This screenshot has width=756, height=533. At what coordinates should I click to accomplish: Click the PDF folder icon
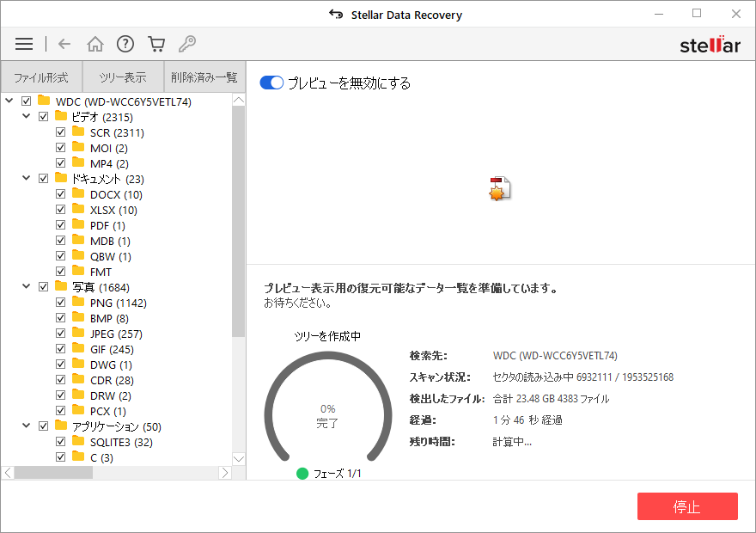[78, 224]
